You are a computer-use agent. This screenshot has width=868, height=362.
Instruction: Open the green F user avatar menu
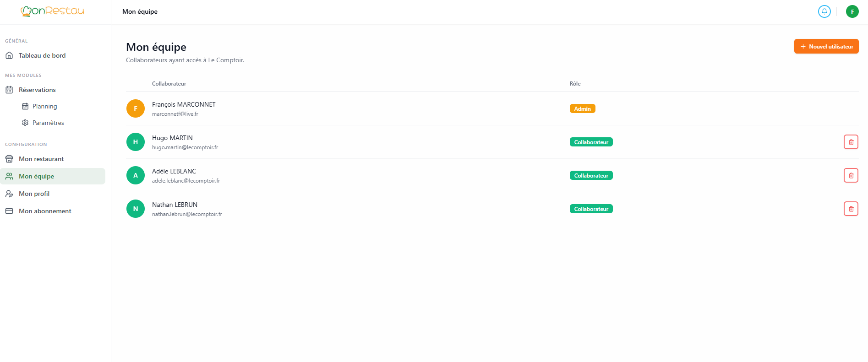click(852, 11)
